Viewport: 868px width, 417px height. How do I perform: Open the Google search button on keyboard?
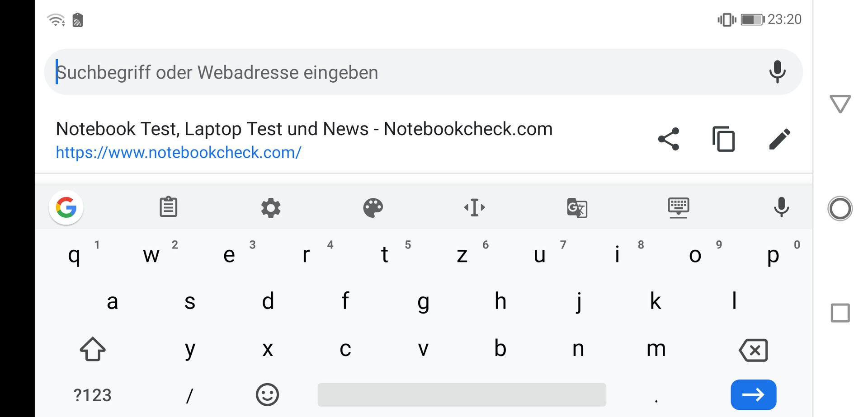click(66, 208)
